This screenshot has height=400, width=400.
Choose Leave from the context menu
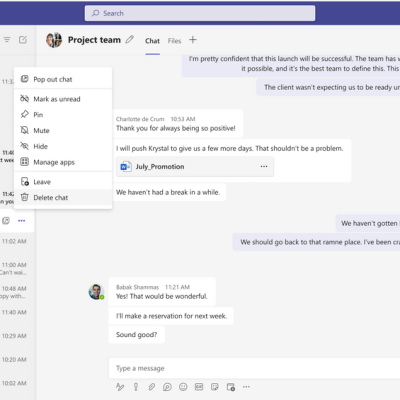click(x=63, y=182)
